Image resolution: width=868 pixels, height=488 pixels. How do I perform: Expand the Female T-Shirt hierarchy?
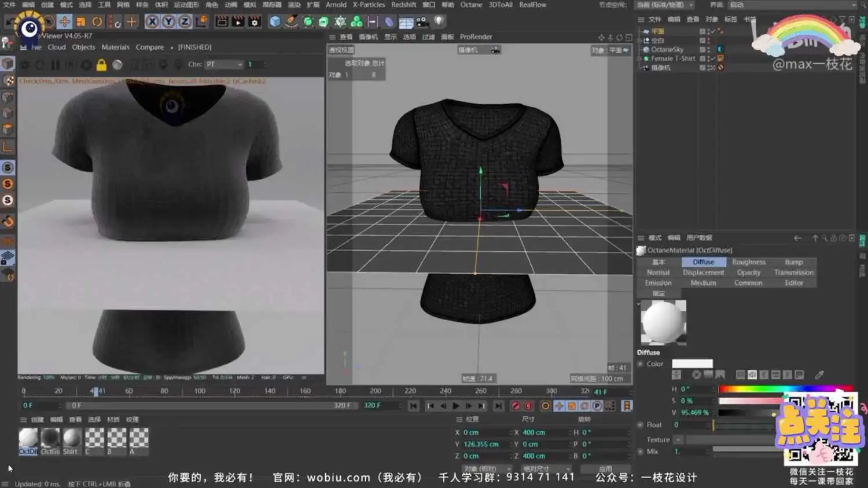(639, 58)
